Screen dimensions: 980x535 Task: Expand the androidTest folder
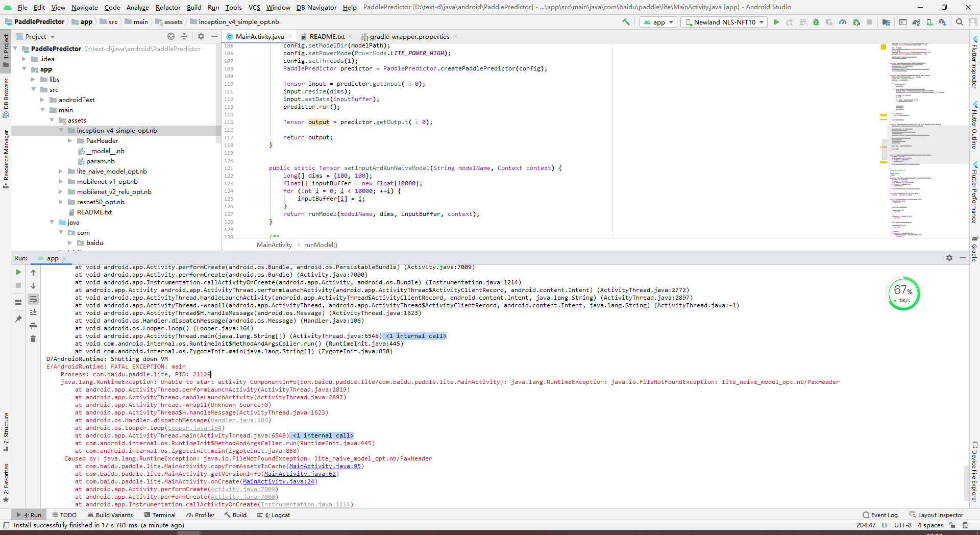pyautogui.click(x=43, y=100)
